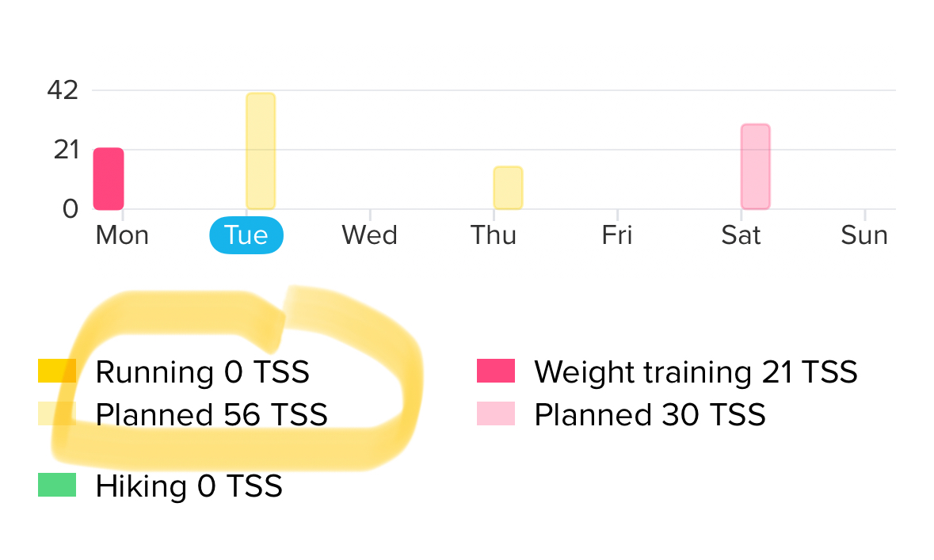Select the Sun day label

pos(864,235)
